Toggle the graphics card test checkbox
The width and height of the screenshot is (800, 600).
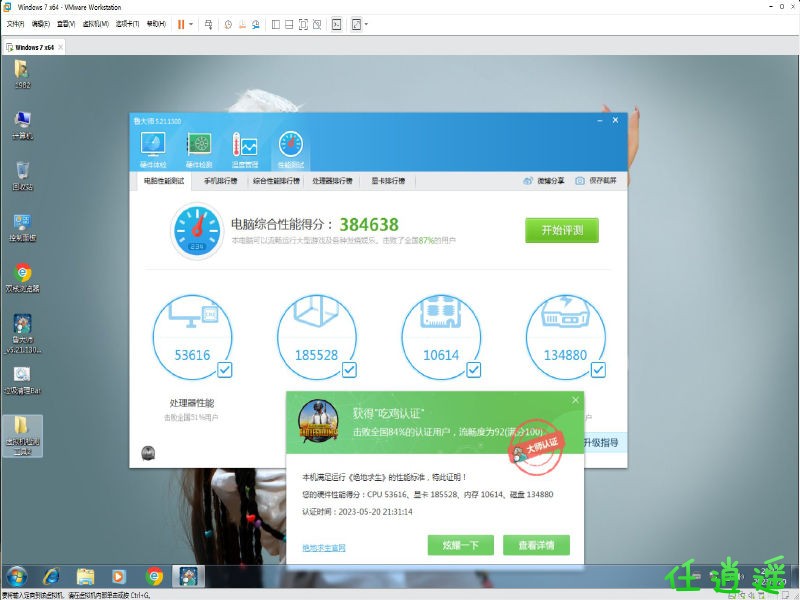point(349,369)
